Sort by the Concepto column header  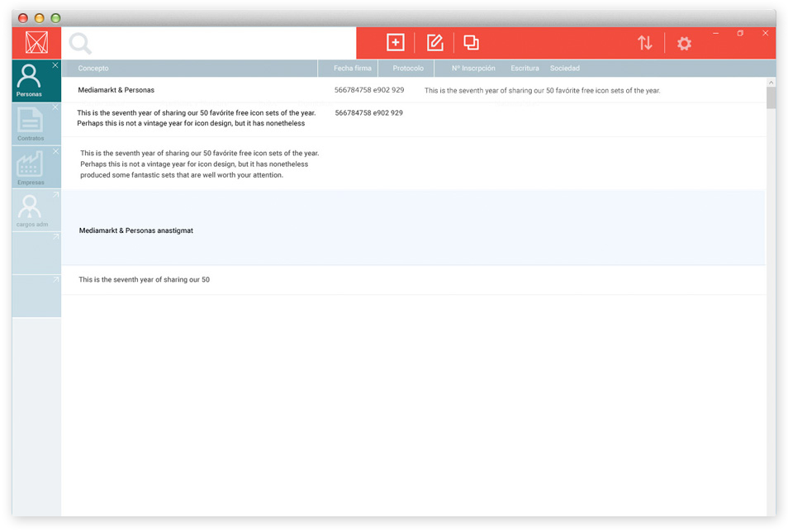point(93,69)
